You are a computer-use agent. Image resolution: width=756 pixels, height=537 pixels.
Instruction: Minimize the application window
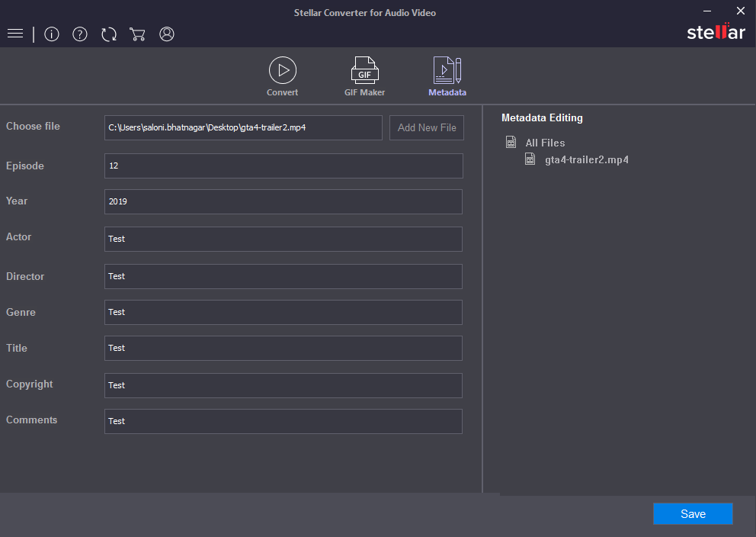707,11
